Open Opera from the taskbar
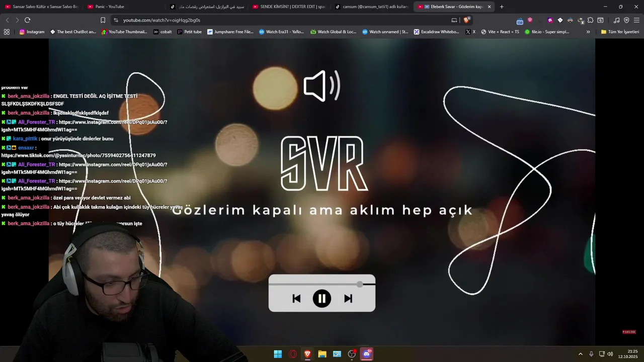 pos(293,354)
